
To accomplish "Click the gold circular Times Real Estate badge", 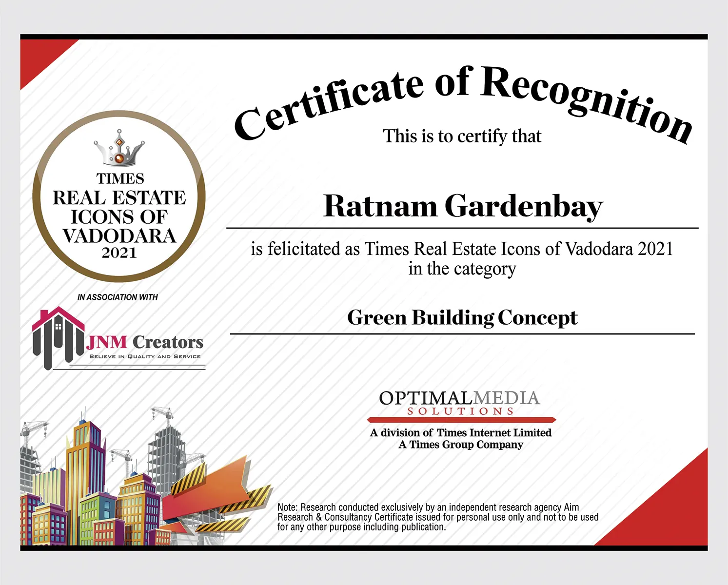I will pyautogui.click(x=119, y=196).
